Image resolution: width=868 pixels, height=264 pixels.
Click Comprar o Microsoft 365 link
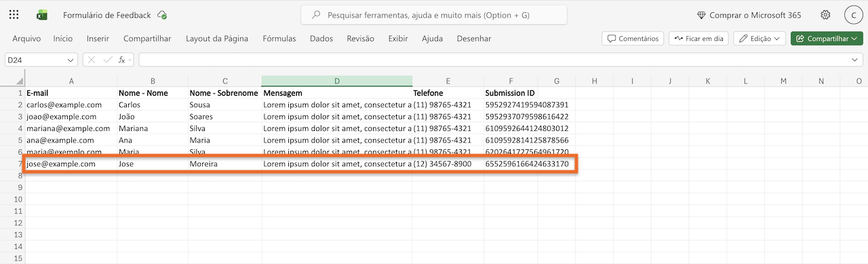(x=755, y=15)
